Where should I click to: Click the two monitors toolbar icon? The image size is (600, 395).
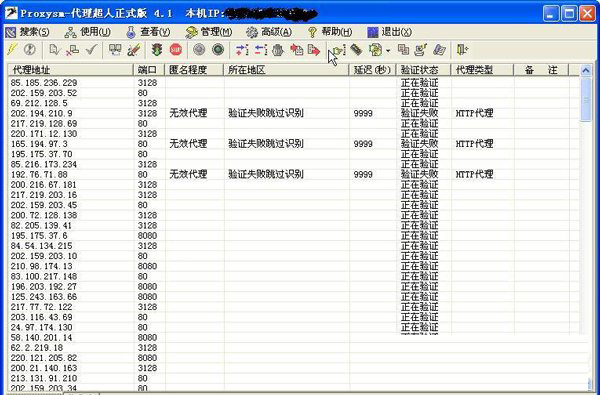pos(115,50)
